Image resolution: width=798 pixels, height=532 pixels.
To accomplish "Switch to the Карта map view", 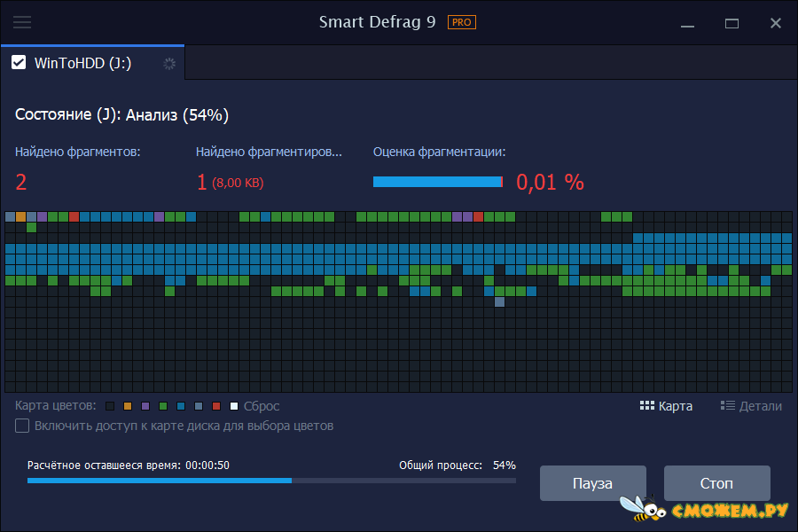I will 666,406.
